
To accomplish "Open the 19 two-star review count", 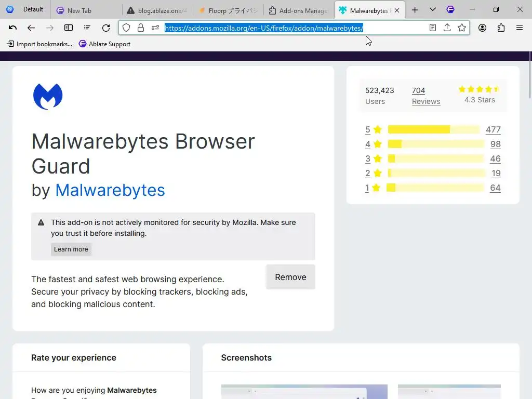I will click(496, 174).
